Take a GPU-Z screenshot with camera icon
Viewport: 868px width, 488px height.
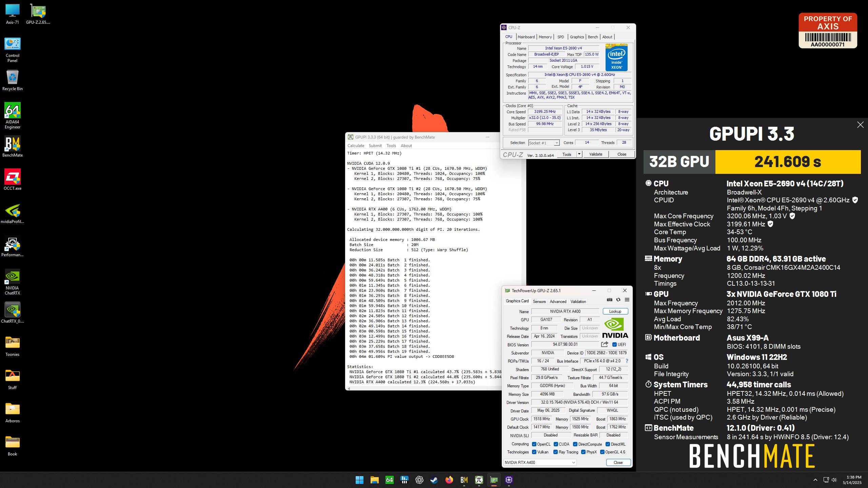pos(610,300)
